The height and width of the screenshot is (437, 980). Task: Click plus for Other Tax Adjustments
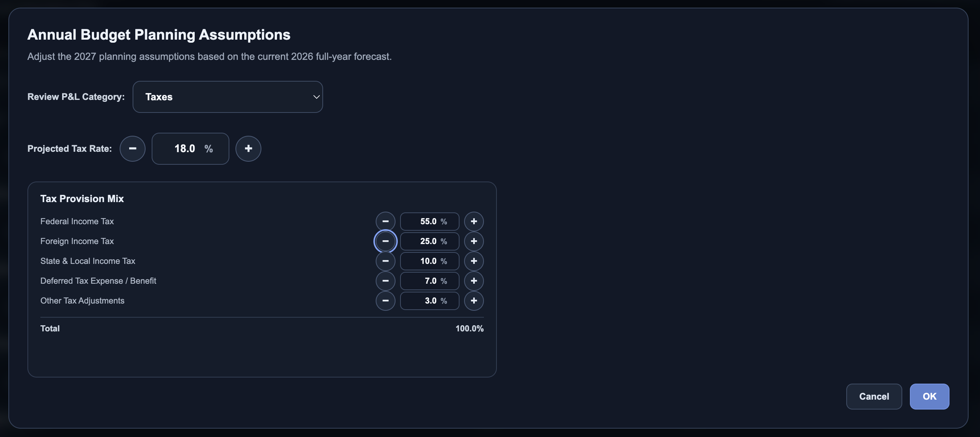474,301
